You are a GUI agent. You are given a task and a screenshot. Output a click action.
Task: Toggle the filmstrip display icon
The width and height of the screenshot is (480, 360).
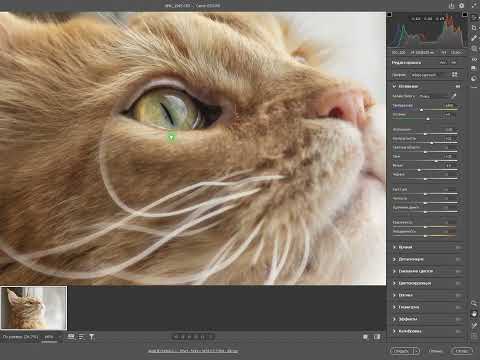click(x=71, y=337)
